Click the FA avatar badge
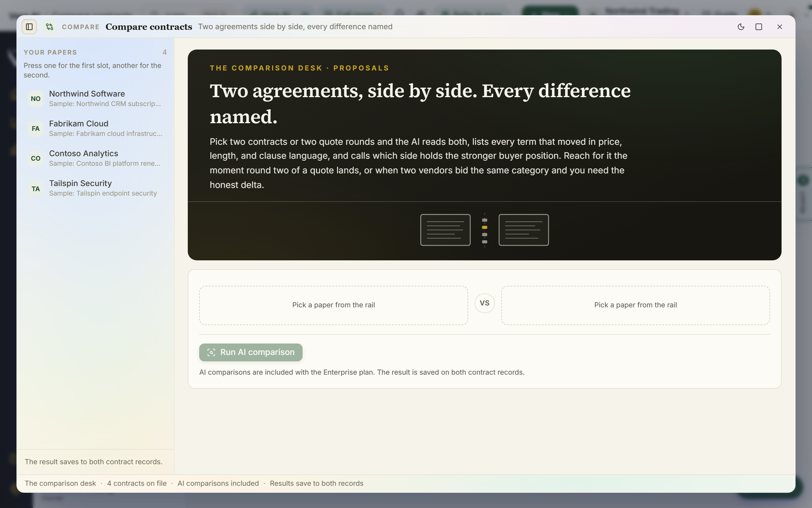The image size is (812, 508). (36, 128)
